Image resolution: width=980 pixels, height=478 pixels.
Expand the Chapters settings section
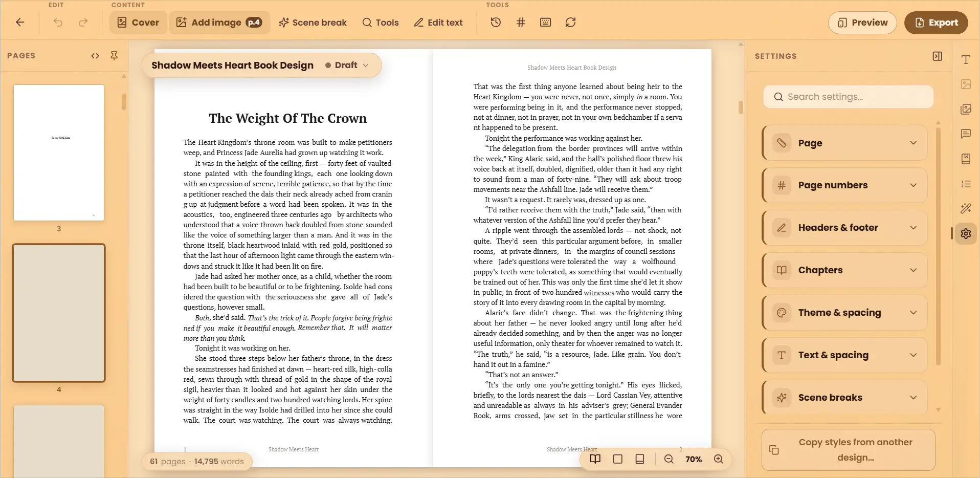(845, 270)
